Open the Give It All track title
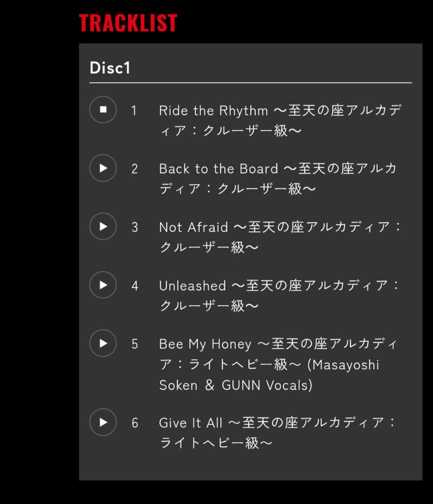 (x=277, y=433)
